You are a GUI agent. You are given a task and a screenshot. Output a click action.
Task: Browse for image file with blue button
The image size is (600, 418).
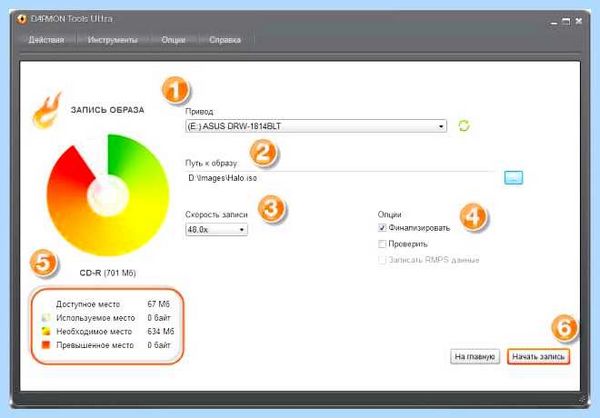(513, 178)
